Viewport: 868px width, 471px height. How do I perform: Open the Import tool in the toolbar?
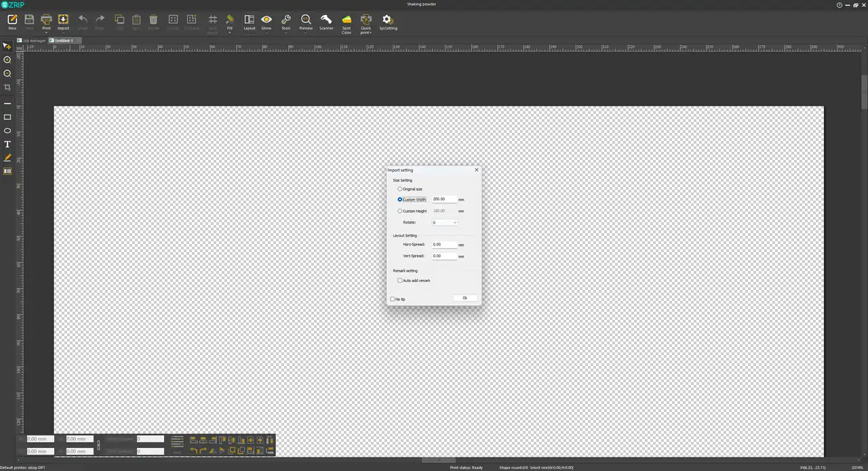[x=63, y=22]
